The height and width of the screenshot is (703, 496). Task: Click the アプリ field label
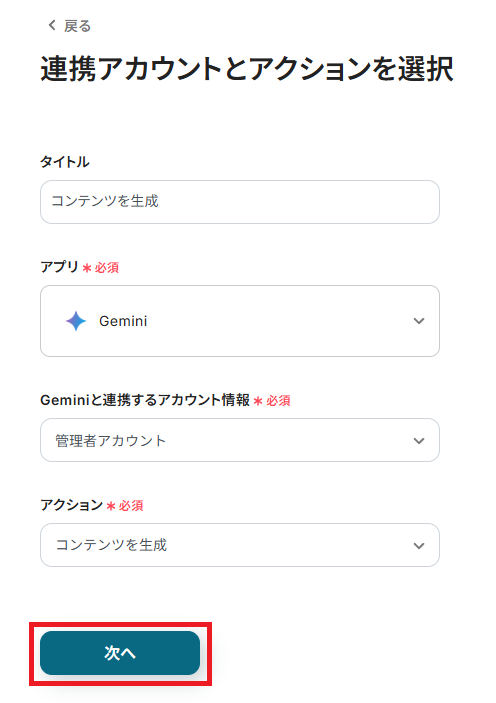(59, 267)
